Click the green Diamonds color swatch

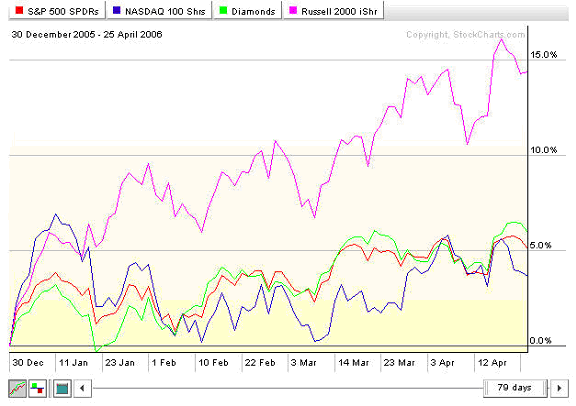223,10
